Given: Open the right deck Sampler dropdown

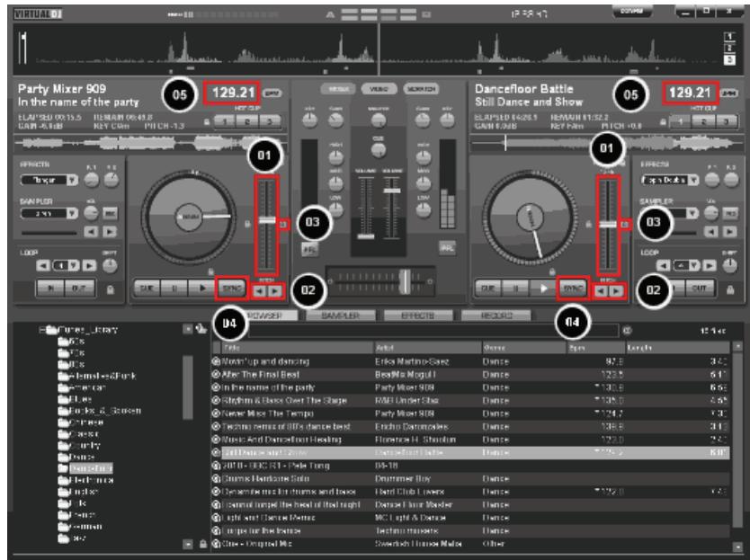Looking at the screenshot, I should (x=692, y=213).
